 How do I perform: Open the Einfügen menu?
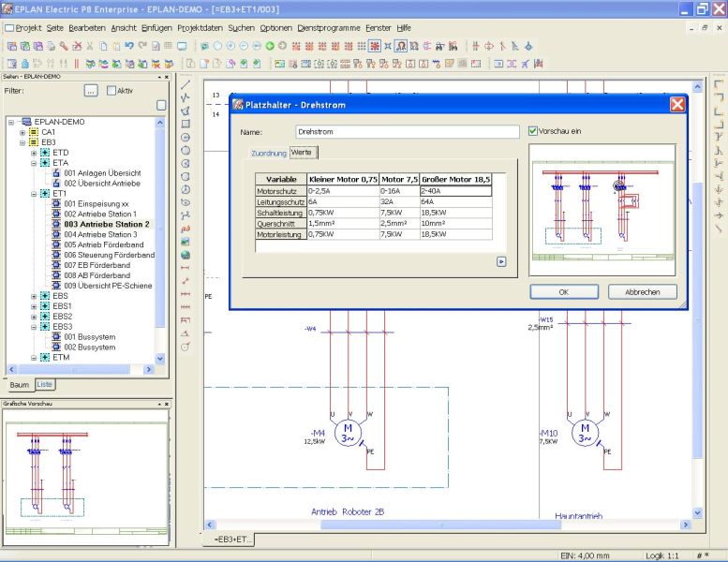156,28
